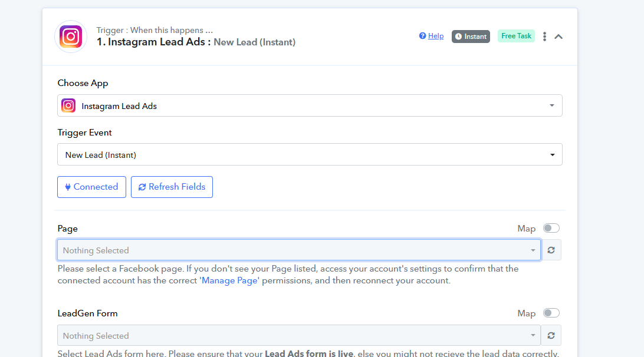This screenshot has width=644, height=357.
Task: Click the Free Task badge
Action: (x=516, y=36)
